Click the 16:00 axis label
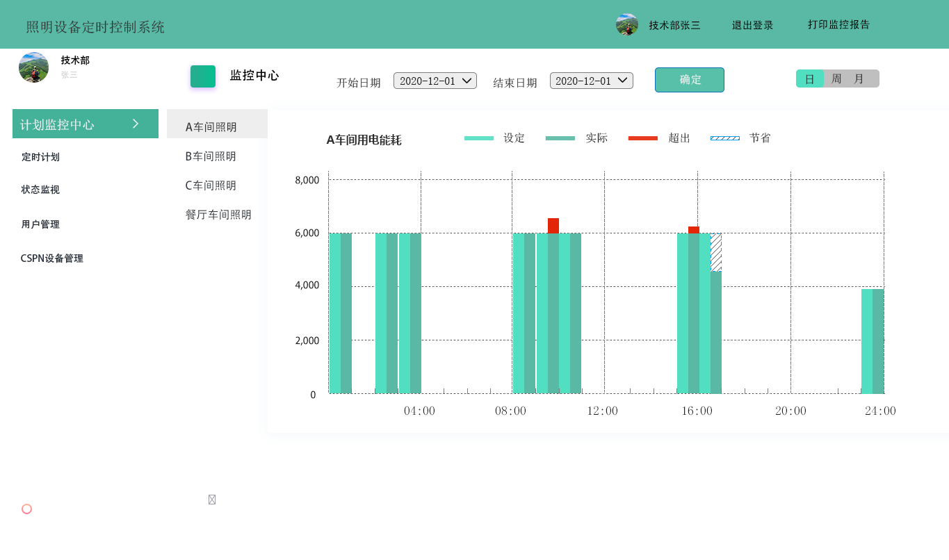This screenshot has height=560, width=949. click(x=697, y=411)
